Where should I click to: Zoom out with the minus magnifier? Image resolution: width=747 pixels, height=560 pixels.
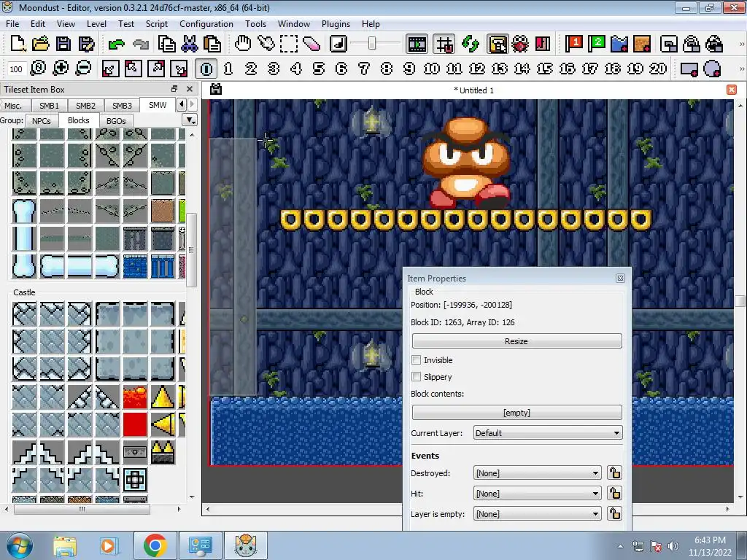[83, 69]
